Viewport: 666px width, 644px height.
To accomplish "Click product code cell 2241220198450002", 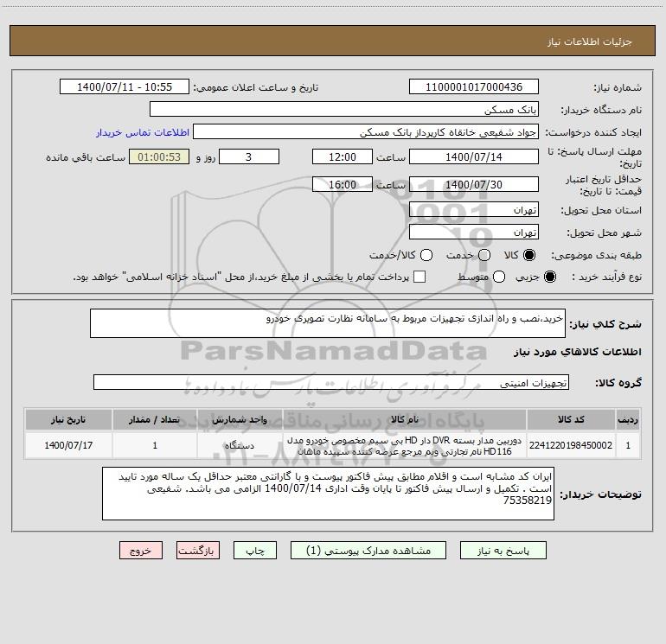I will tap(571, 445).
